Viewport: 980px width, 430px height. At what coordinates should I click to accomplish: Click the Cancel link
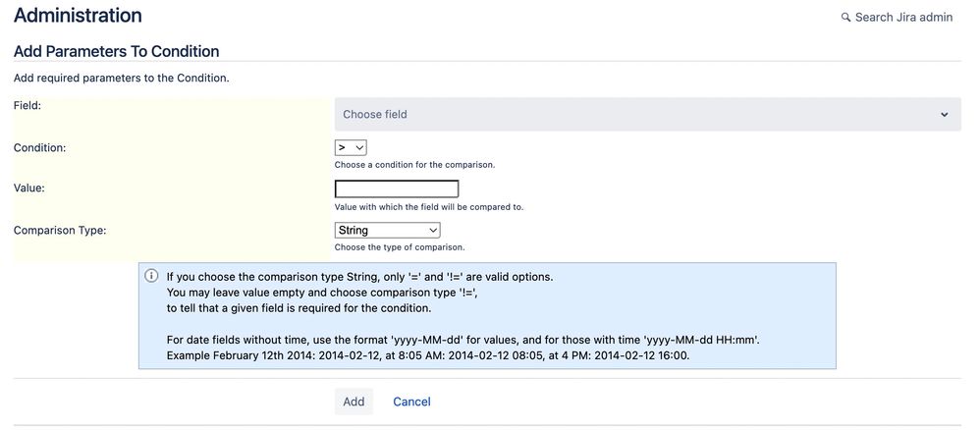pos(411,402)
